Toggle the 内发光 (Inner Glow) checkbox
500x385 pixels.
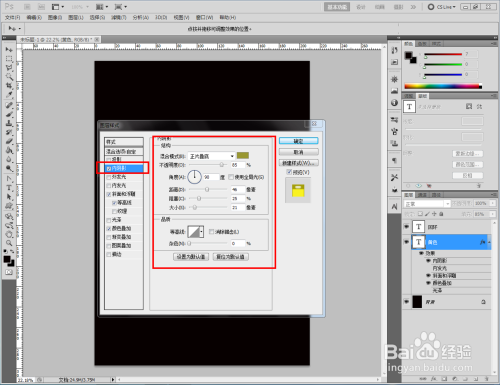(109, 186)
